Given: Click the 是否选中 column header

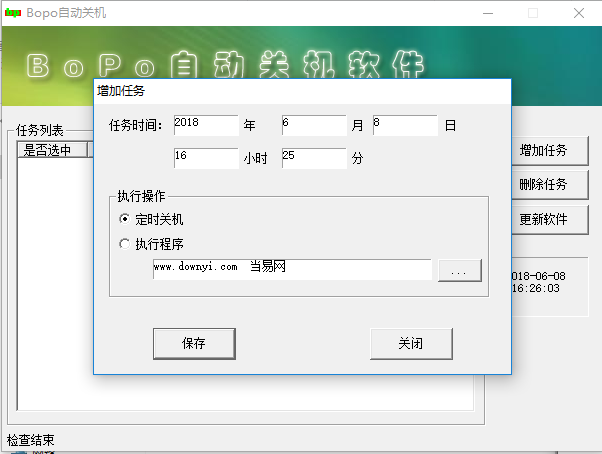Looking at the screenshot, I should (52, 150).
